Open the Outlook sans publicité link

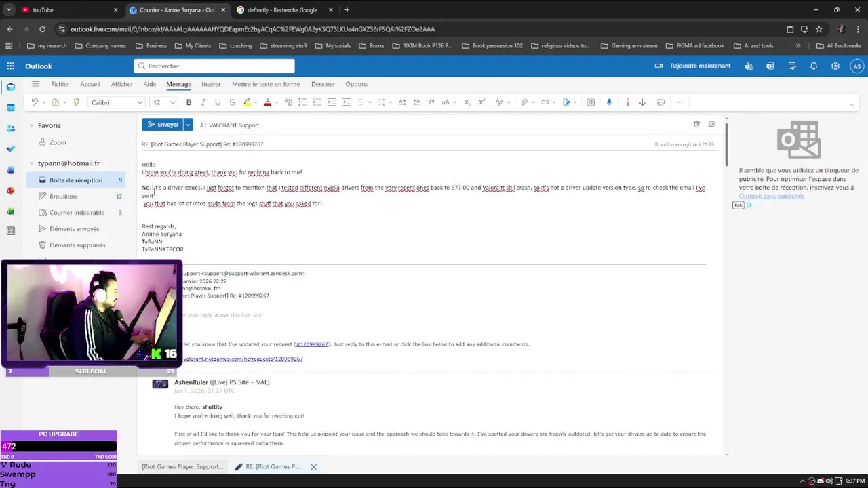point(772,196)
